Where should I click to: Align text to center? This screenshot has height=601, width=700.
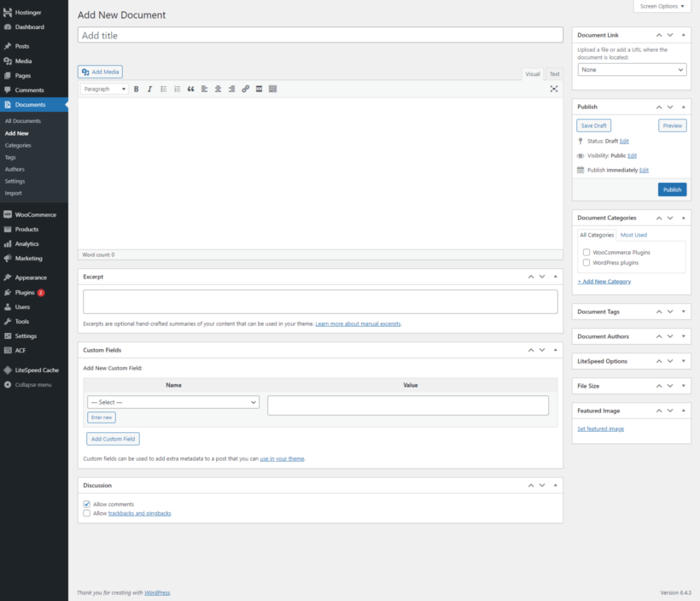click(x=218, y=89)
